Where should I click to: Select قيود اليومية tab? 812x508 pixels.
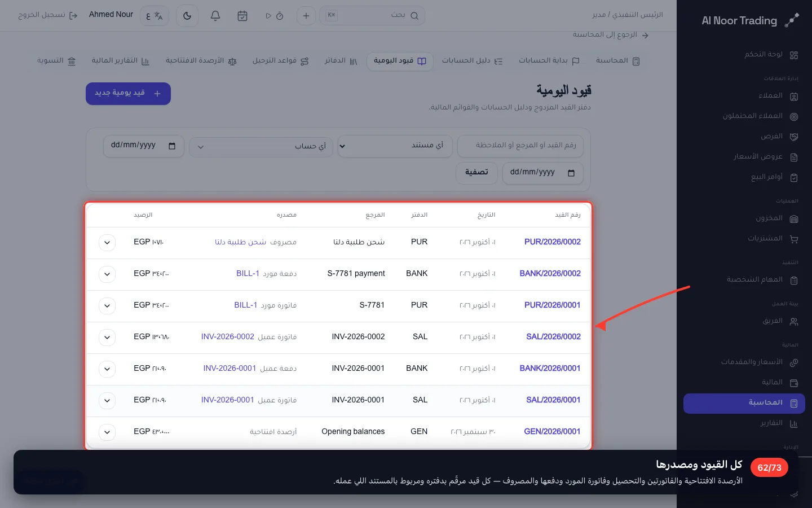(x=400, y=61)
